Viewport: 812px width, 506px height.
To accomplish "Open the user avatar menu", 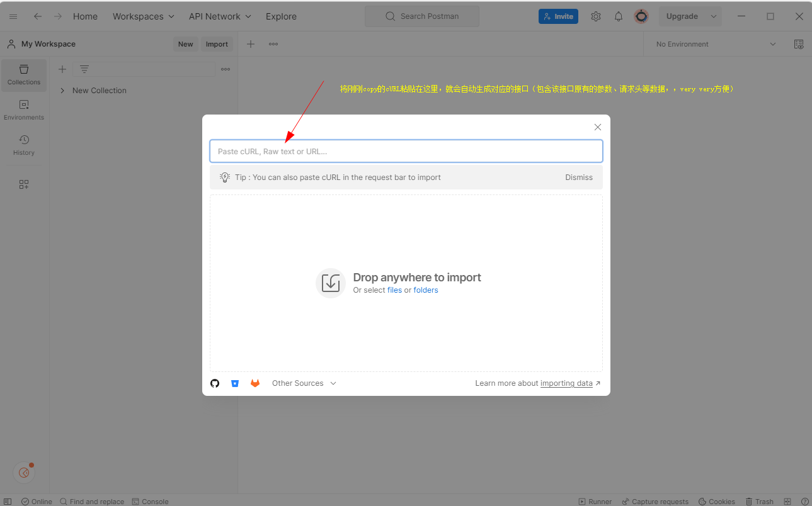I will click(641, 16).
